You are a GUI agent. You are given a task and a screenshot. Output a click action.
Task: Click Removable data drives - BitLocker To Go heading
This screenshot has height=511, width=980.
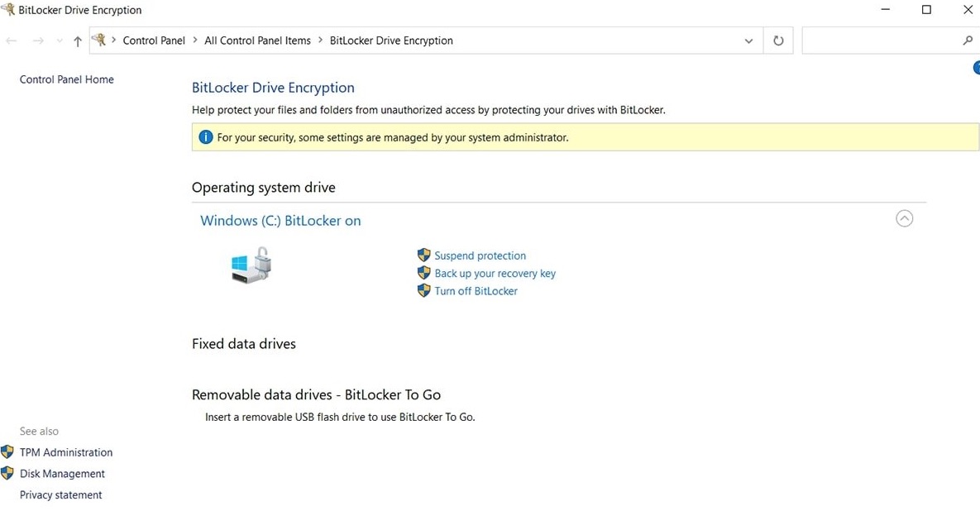[x=316, y=394]
